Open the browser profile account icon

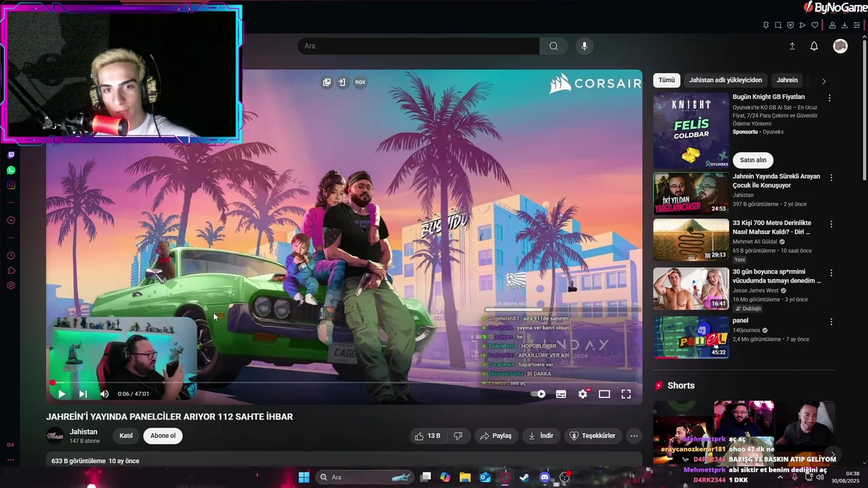832,25
